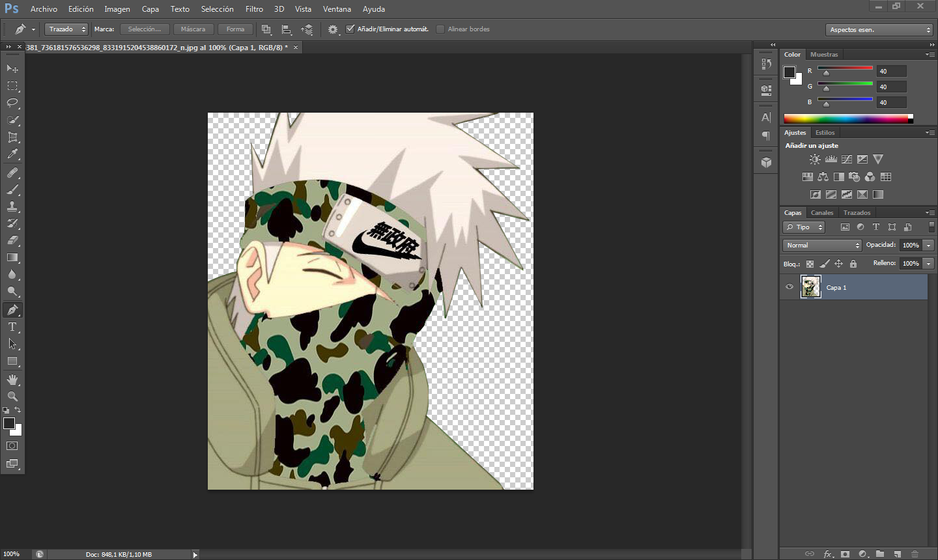Select the Gradient tool
Screen dimensions: 938x560
click(x=12, y=257)
